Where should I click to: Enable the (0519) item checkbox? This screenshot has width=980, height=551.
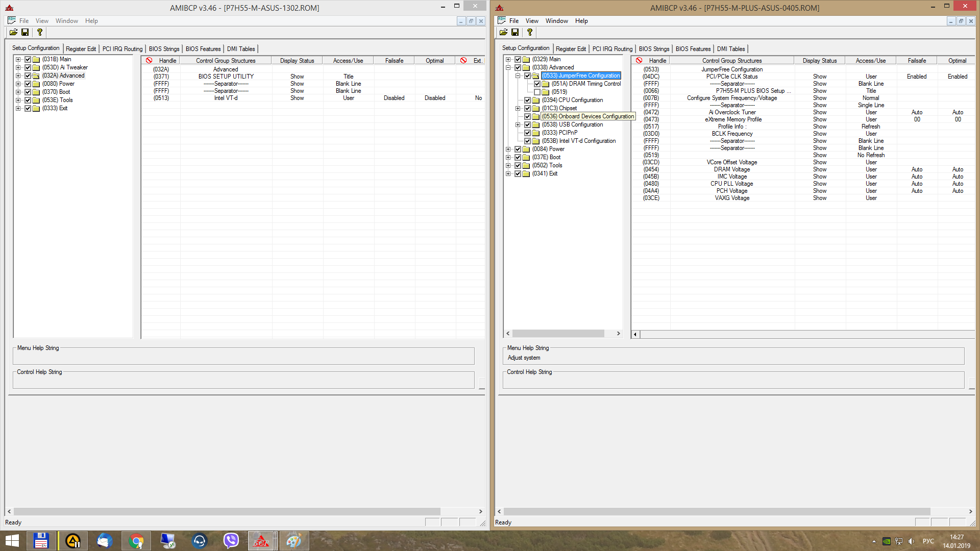pos(537,92)
